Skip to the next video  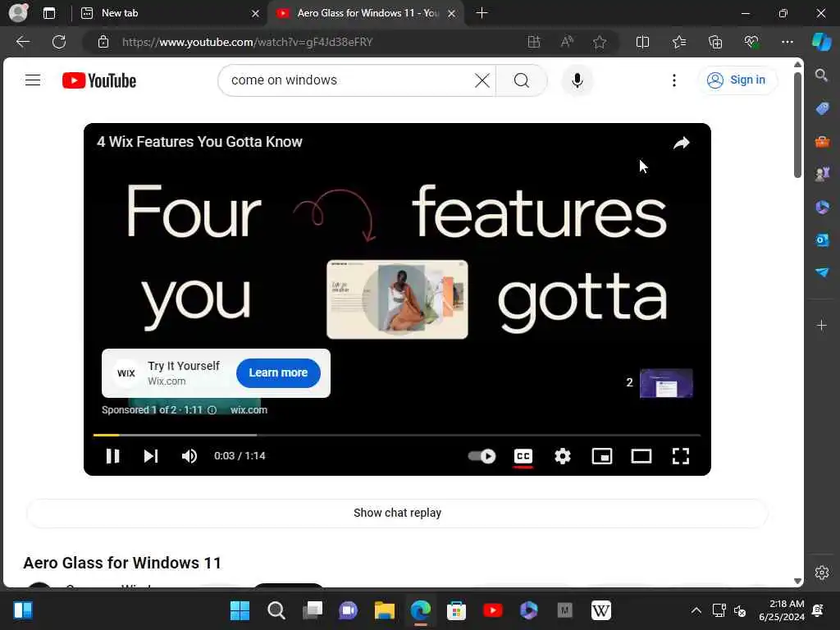[x=151, y=456]
